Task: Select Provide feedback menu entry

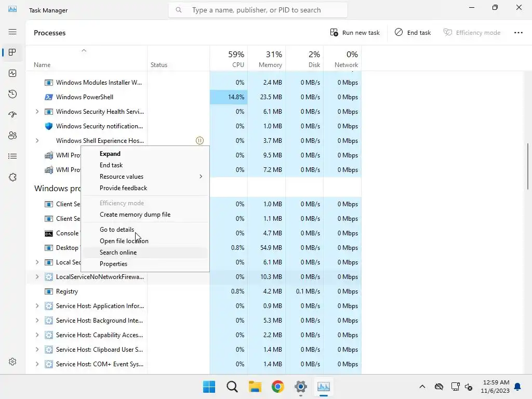Action: pyautogui.click(x=145, y=188)
